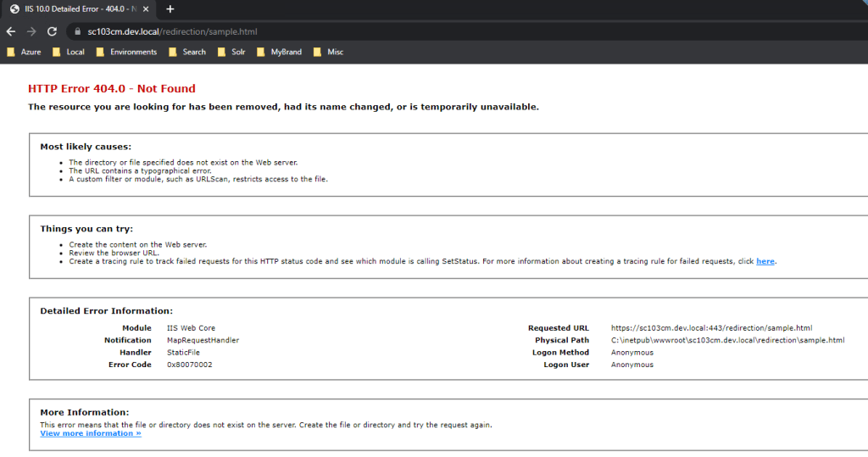Image resolution: width=868 pixels, height=457 pixels.
Task: Open the Azure bookmarks folder
Action: pyautogui.click(x=24, y=52)
